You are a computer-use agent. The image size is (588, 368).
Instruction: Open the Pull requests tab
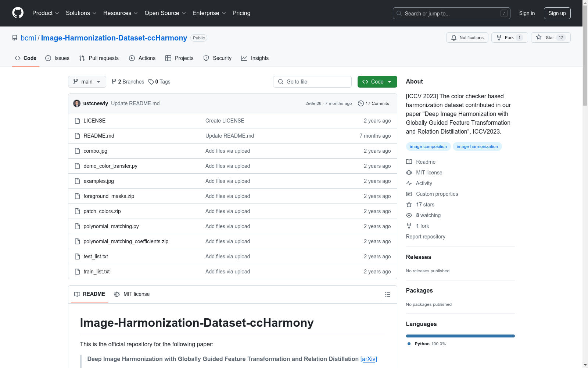99,58
